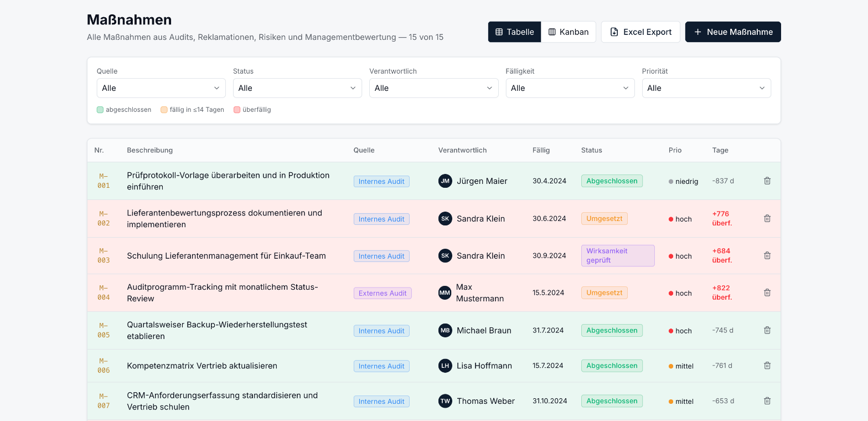Click Jürgen Maier's JM avatar
This screenshot has height=421, width=868.
(x=445, y=181)
